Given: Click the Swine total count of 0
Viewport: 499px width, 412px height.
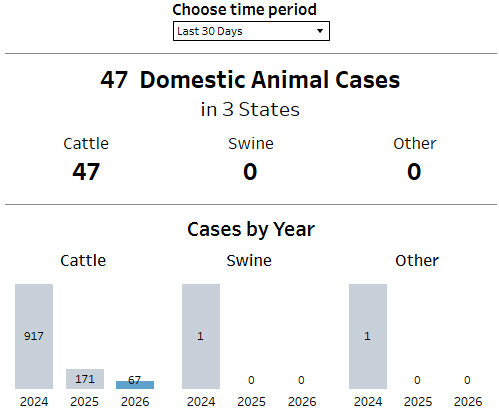Looking at the screenshot, I should pyautogui.click(x=250, y=172).
